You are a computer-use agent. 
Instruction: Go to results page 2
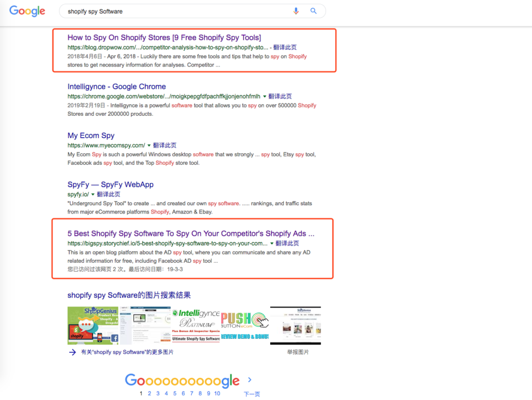pos(149,394)
